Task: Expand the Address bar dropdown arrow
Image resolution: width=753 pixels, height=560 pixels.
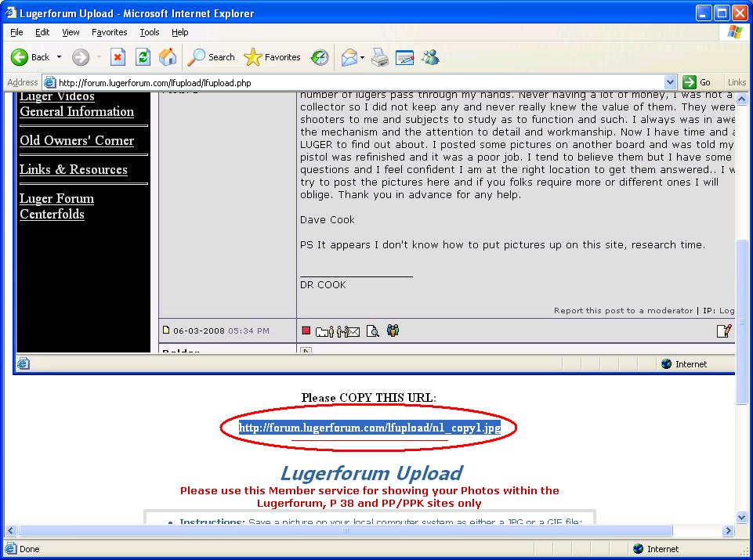Action: coord(671,82)
